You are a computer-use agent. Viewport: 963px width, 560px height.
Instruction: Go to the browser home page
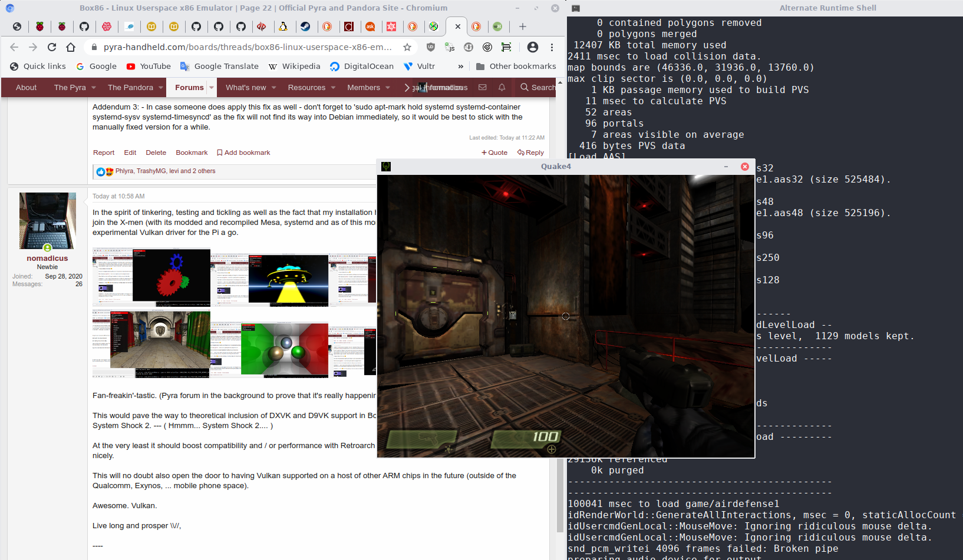pyautogui.click(x=71, y=47)
